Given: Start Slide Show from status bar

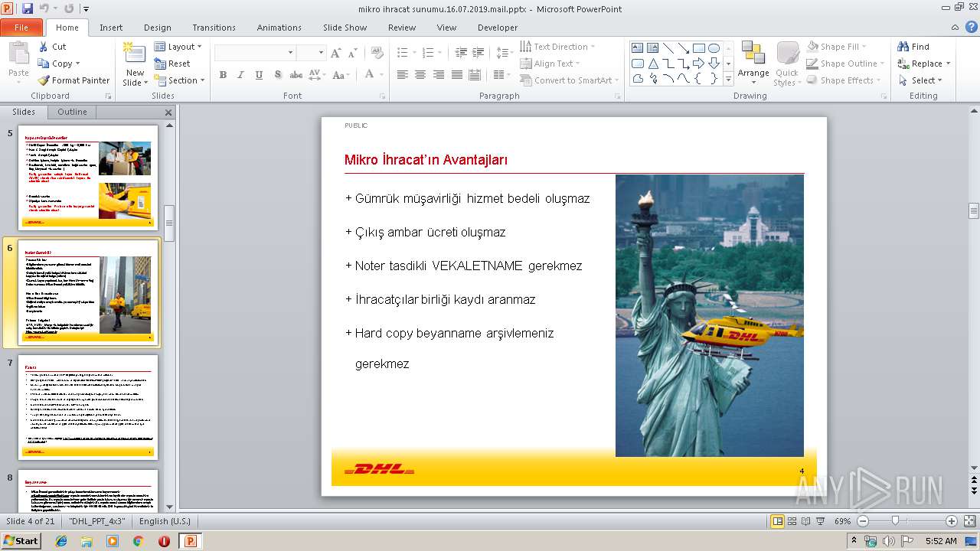Looking at the screenshot, I should [820, 521].
